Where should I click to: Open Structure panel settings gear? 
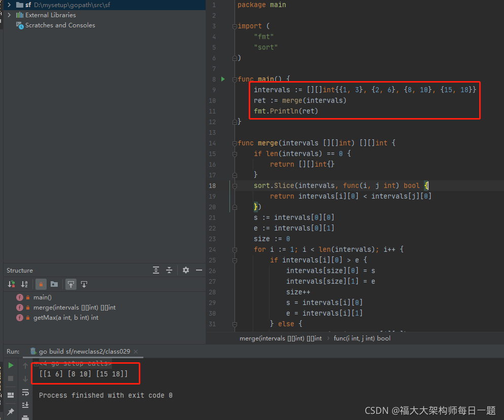186,270
